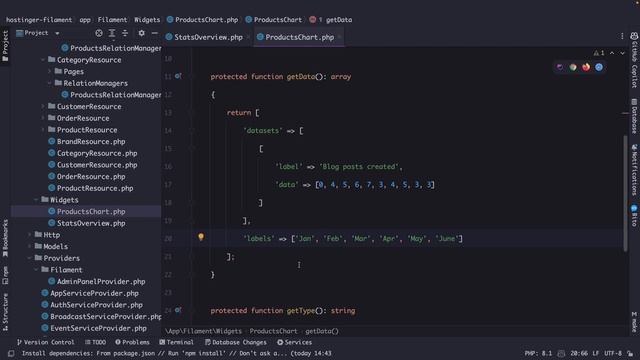
Task: Toggle the npm tool window
Action: [x=5, y=276]
